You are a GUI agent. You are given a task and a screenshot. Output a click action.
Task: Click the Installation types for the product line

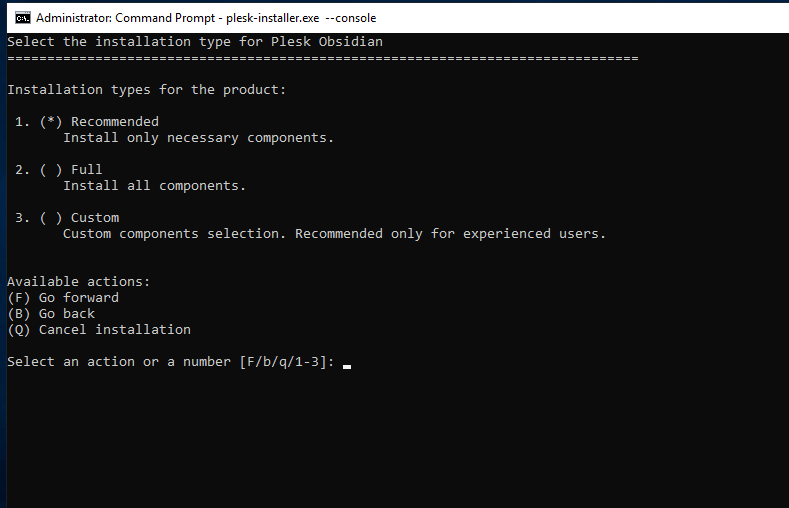[146, 90]
